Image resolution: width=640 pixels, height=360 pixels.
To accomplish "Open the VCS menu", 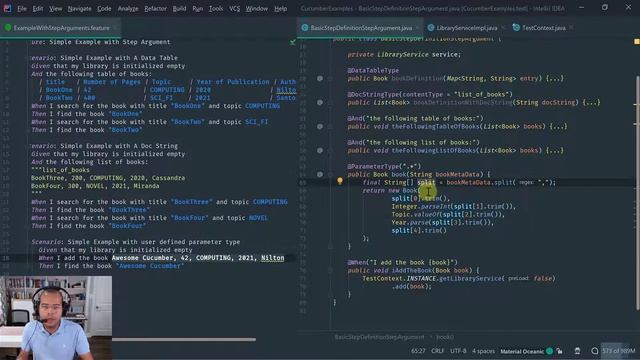I will click(234, 9).
